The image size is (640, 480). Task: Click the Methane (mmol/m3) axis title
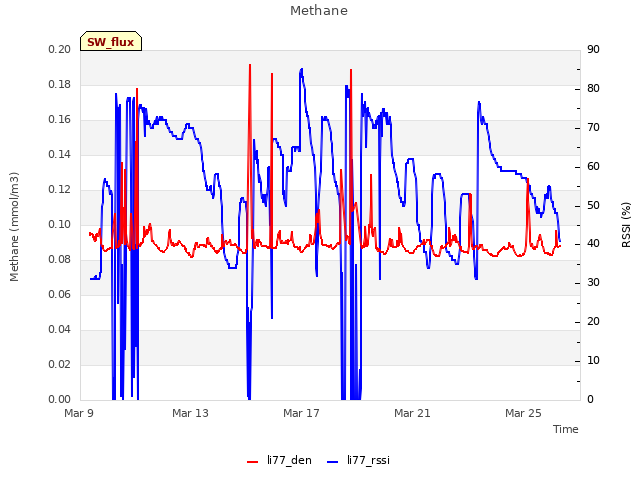click(14, 227)
